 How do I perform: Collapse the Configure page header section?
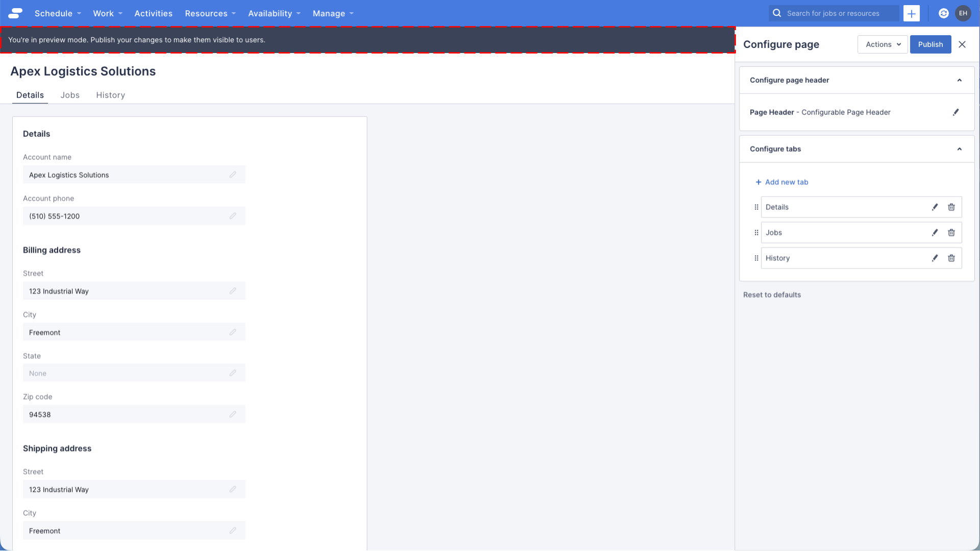tap(960, 80)
